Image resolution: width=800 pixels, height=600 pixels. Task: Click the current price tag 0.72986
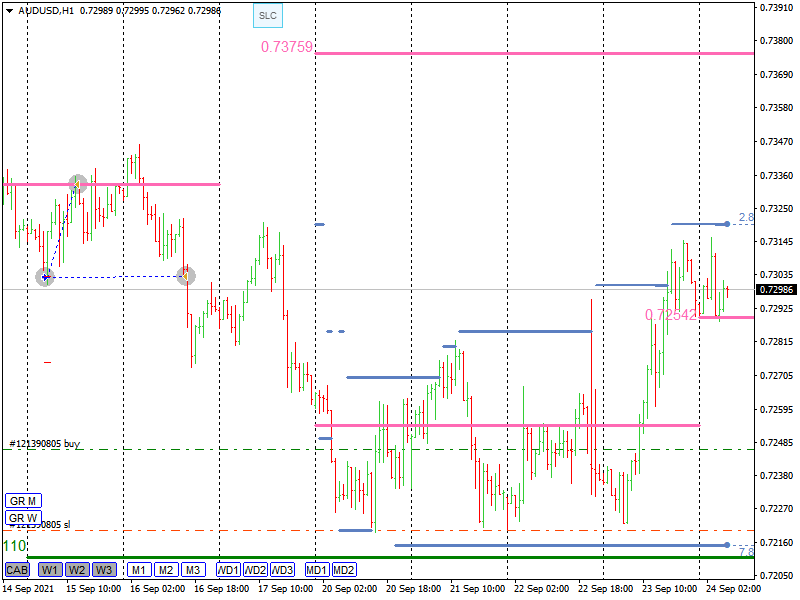(x=777, y=290)
